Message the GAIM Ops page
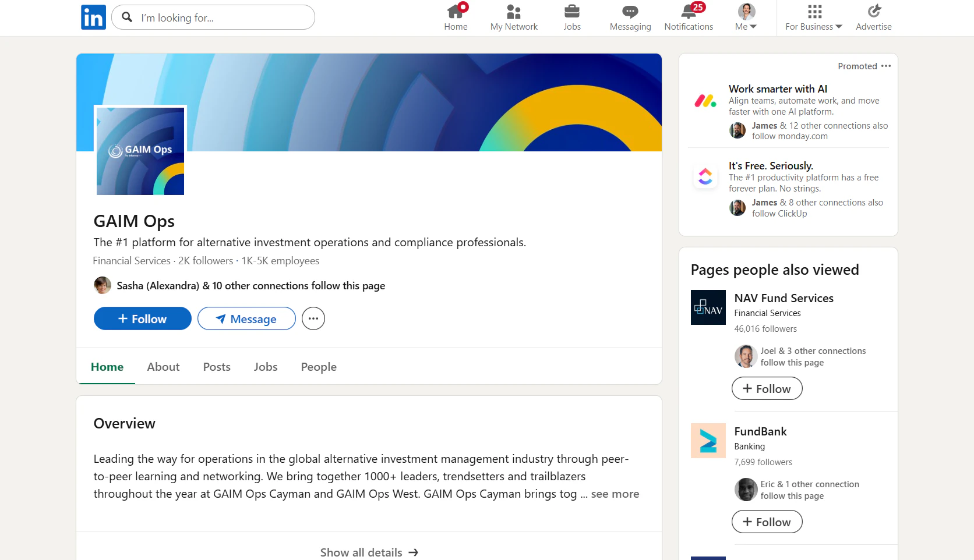Image resolution: width=974 pixels, height=560 pixels. [x=246, y=318]
